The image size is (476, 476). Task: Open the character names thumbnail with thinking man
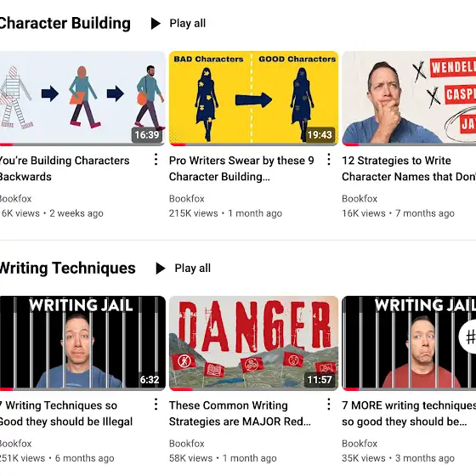pyautogui.click(x=409, y=99)
